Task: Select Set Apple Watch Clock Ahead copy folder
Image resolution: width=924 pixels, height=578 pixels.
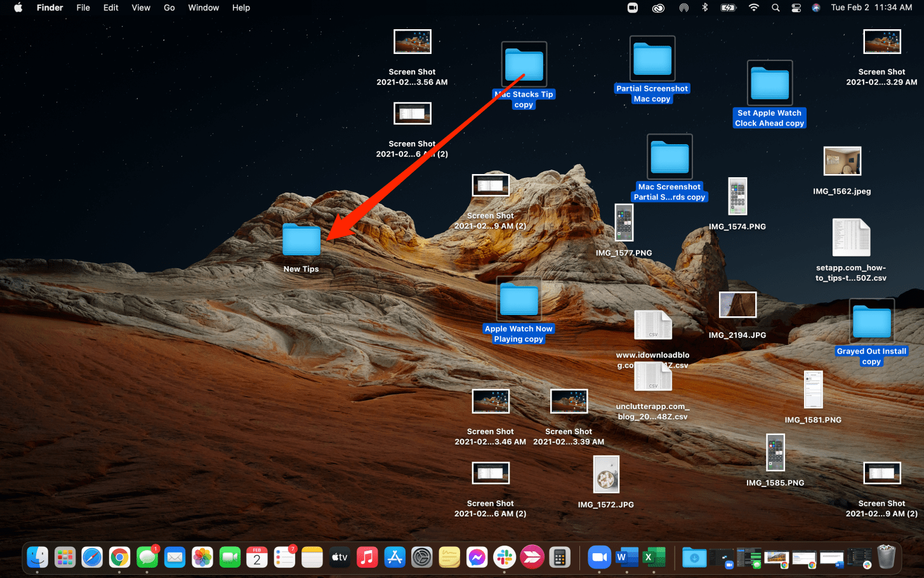Action: pos(770,83)
